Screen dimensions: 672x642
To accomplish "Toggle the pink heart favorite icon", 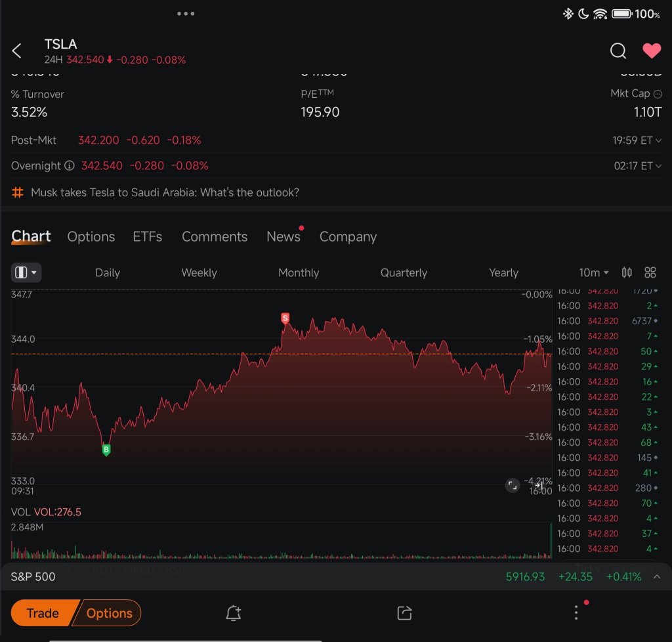I will (x=652, y=51).
